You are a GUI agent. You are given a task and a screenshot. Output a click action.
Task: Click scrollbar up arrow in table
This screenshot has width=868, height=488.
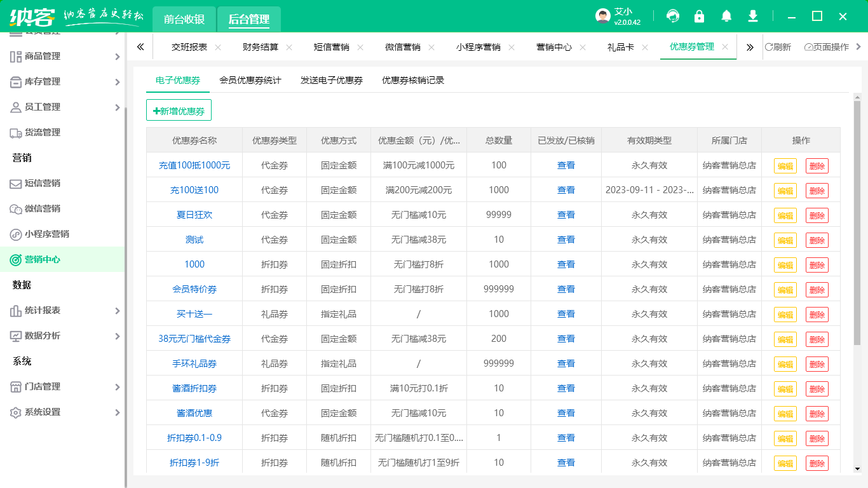[857, 97]
